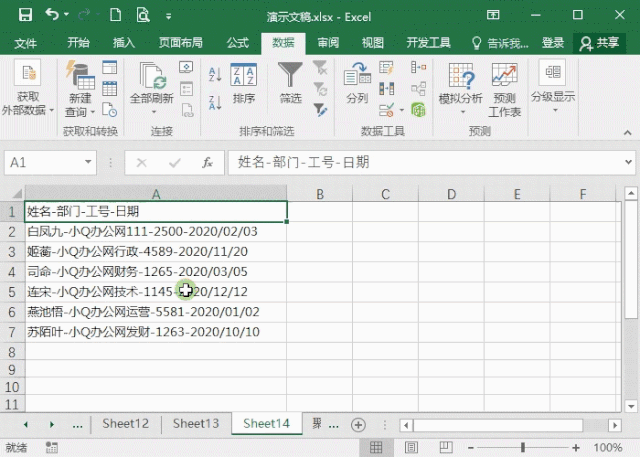Add a new sheet plus button

[358, 425]
